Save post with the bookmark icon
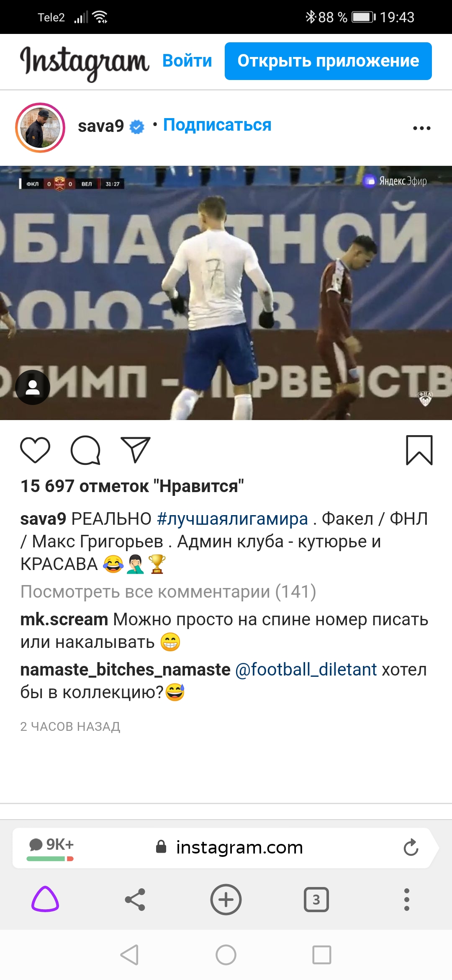452x980 pixels. [419, 450]
